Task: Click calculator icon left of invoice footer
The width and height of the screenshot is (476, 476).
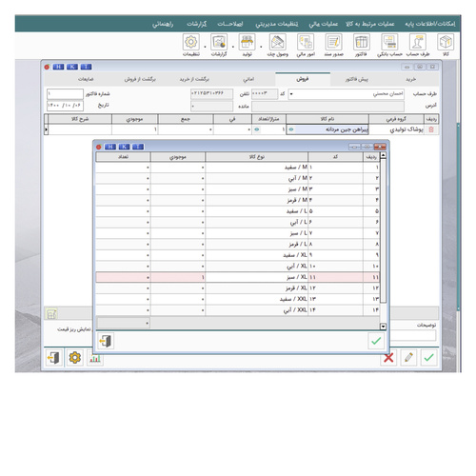Action: pyautogui.click(x=51, y=313)
